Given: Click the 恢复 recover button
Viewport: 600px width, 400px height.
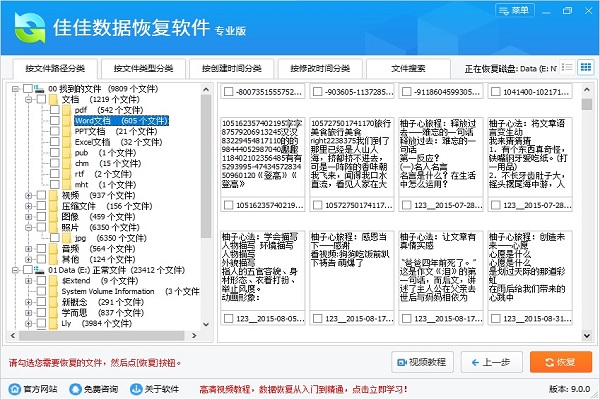Looking at the screenshot, I should (x=561, y=362).
